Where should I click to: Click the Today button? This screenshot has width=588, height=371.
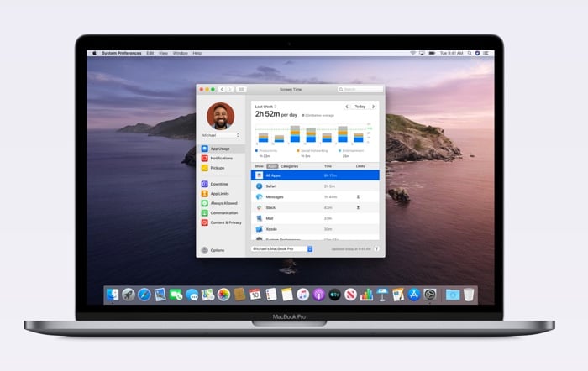click(x=360, y=107)
